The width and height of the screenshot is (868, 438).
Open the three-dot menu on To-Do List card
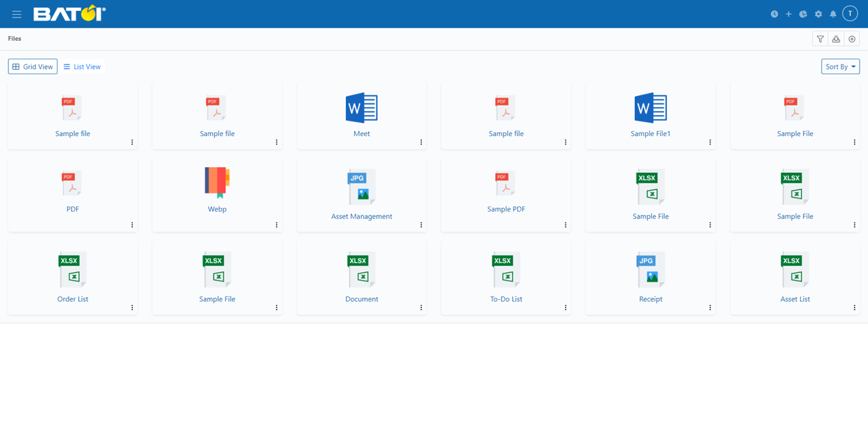566,308
